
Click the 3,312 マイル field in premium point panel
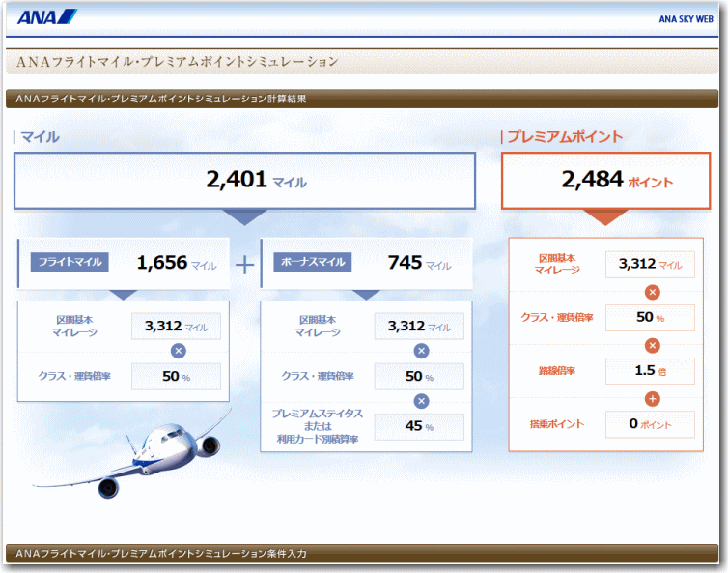pos(650,265)
